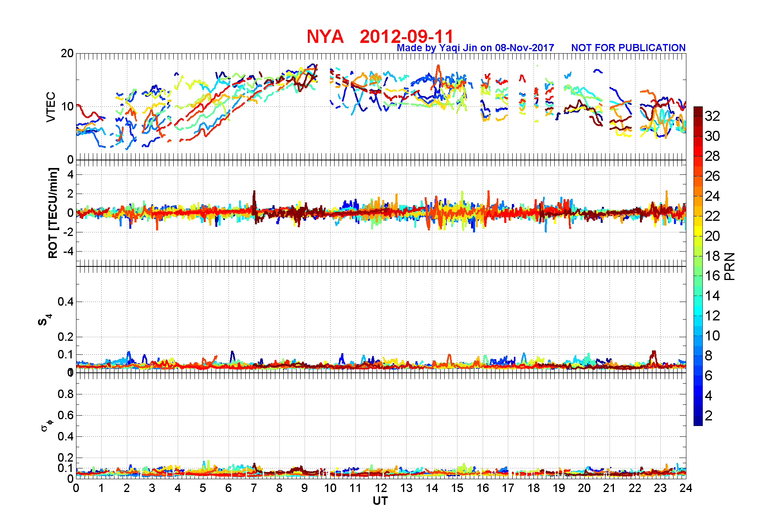The image size is (762, 532).
Task: Click the sigma-phi axis tick "0.6"
Action: (66, 415)
